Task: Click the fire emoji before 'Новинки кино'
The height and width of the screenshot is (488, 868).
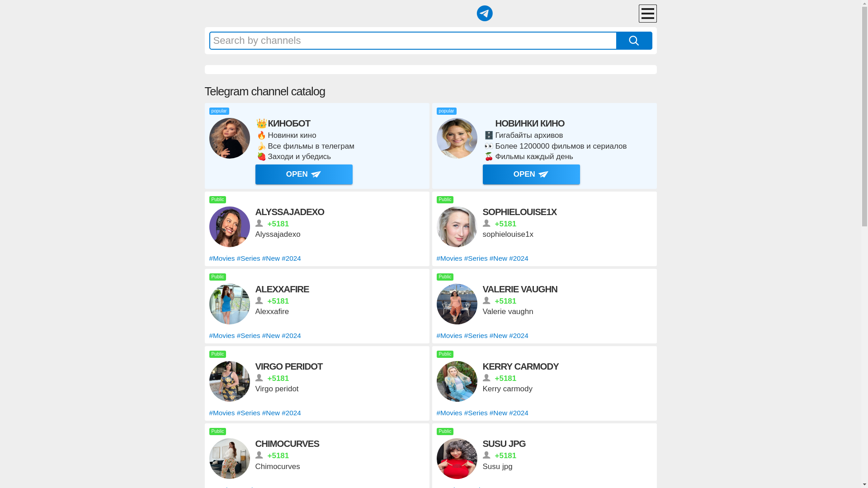Action: [x=261, y=136]
